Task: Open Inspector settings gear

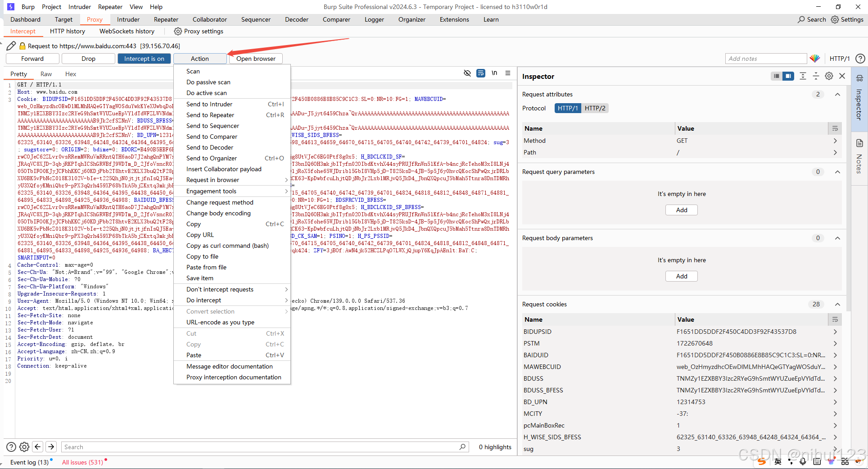Action: [829, 76]
